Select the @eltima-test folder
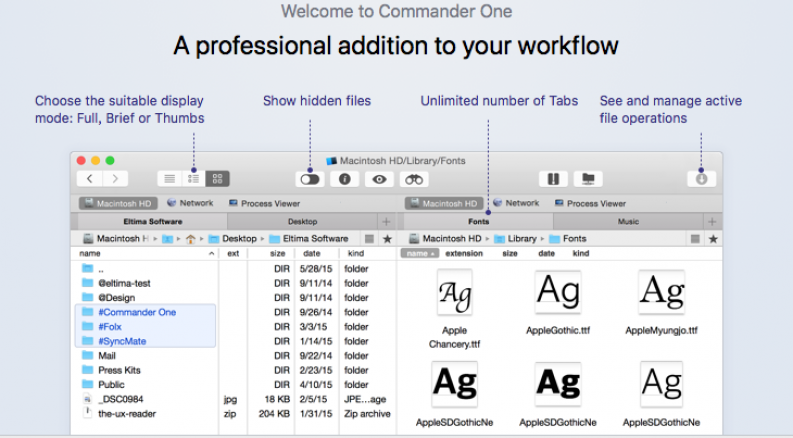This screenshot has width=793, height=438. tap(236, 283)
